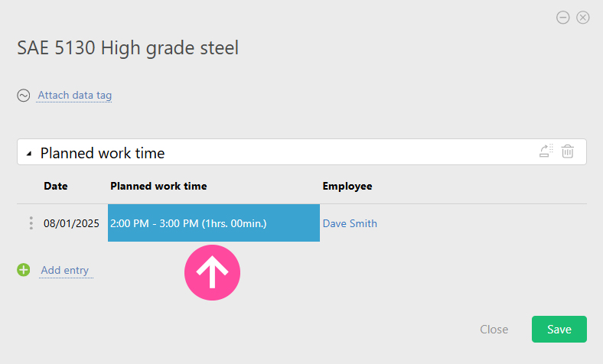Click the pink up arrow marker
This screenshot has width=603, height=364.
click(x=212, y=272)
